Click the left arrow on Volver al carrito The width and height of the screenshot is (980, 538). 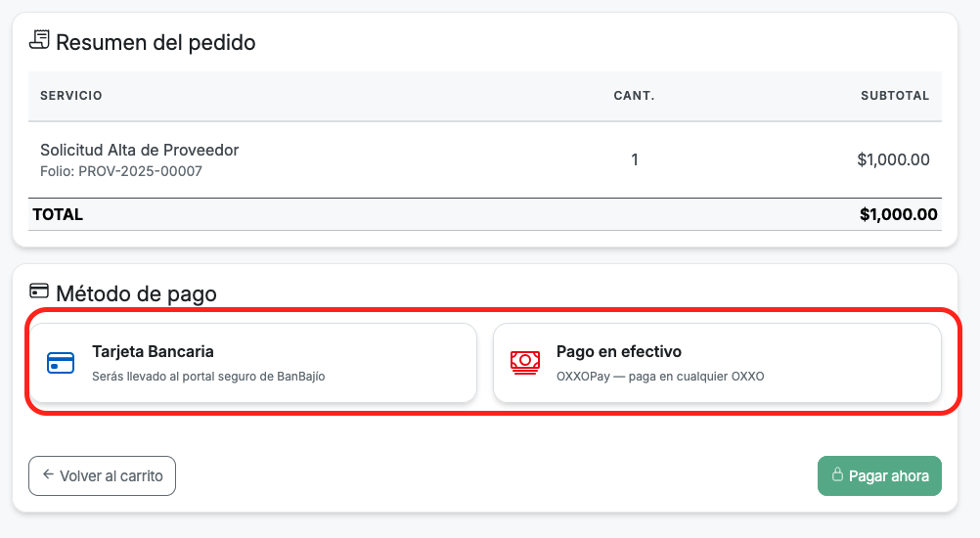[x=48, y=474]
